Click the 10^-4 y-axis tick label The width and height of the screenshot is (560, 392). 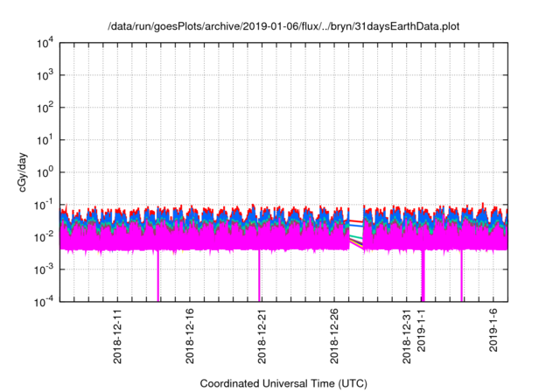tap(45, 303)
